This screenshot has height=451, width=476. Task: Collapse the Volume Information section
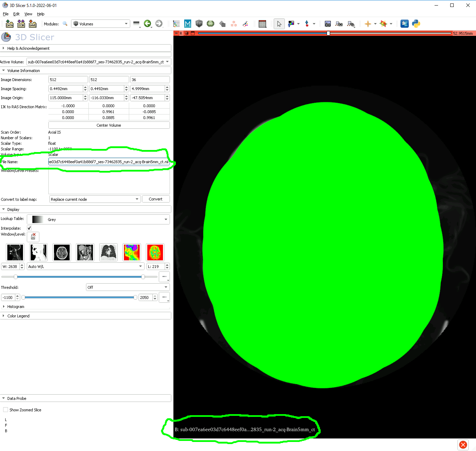(x=3, y=70)
